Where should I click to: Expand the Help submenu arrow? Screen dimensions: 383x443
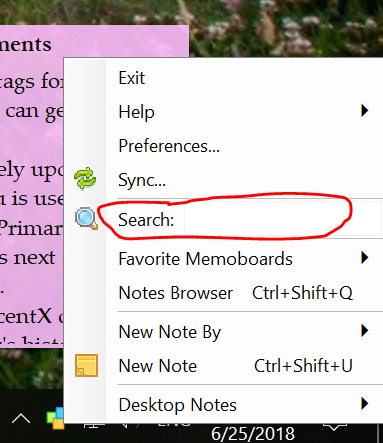tap(365, 110)
